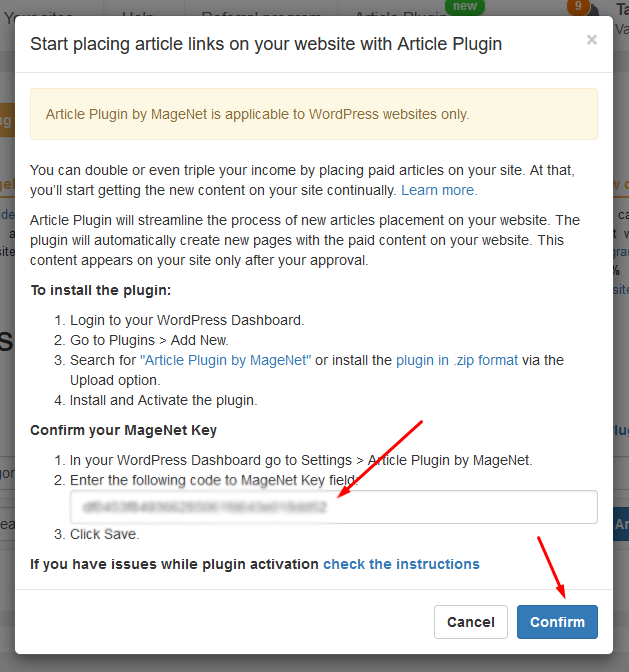The width and height of the screenshot is (629, 672).
Task: Open the check the instructions link
Action: tap(401, 564)
